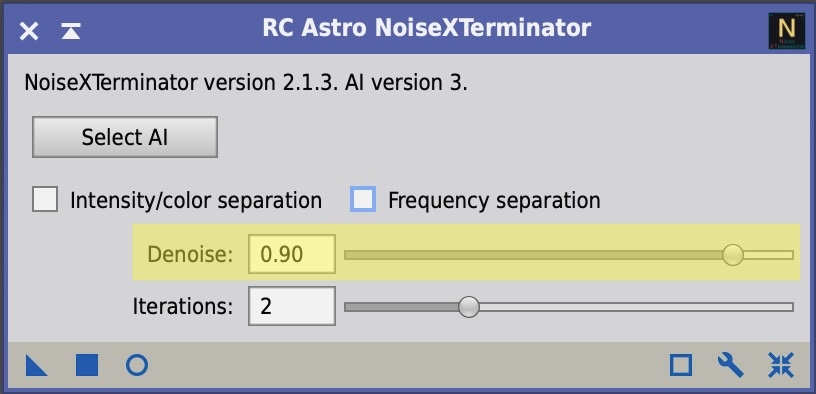Click the Apply Global circle icon
Screen dimensions: 816x394
pos(137,365)
